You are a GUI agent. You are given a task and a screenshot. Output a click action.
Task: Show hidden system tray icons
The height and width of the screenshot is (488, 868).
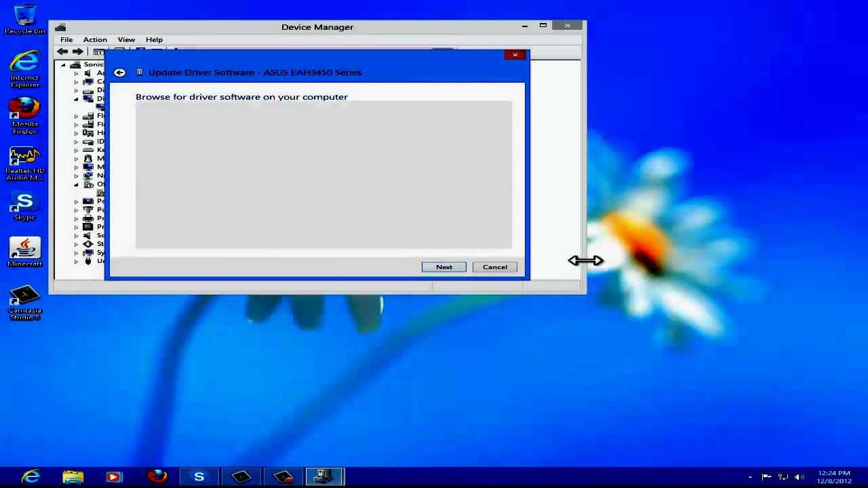750,477
